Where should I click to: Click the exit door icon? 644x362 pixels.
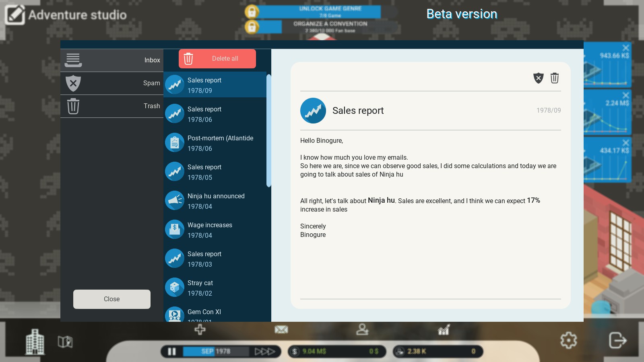617,340
